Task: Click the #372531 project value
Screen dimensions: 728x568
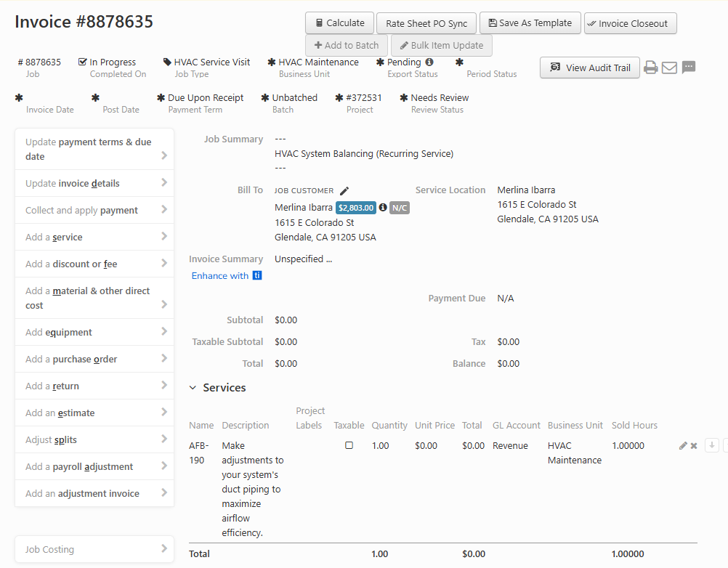Action: [363, 98]
